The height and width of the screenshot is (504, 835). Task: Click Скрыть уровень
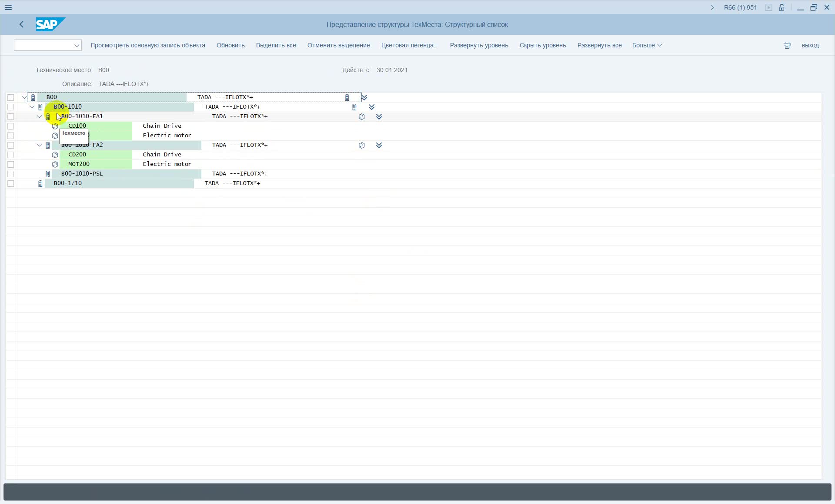[543, 45]
